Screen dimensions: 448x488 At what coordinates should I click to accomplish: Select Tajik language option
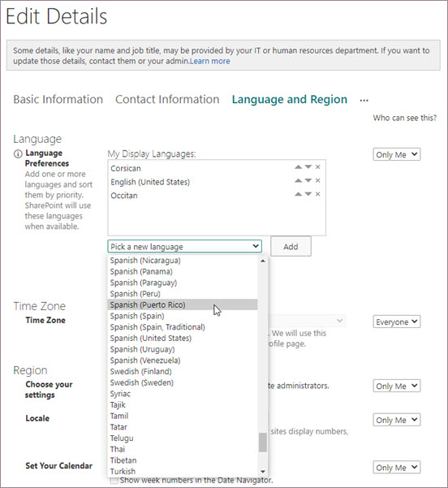pyautogui.click(x=183, y=405)
